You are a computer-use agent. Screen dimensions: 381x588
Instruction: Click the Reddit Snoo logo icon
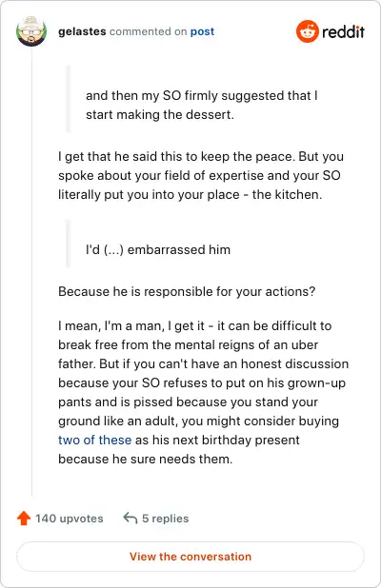(308, 31)
